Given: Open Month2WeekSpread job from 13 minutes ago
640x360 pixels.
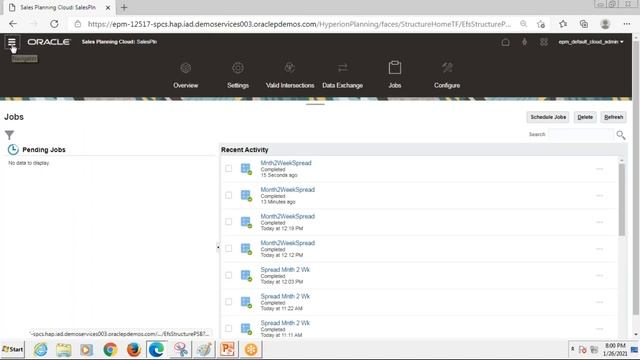Looking at the screenshot, I should 287,189.
